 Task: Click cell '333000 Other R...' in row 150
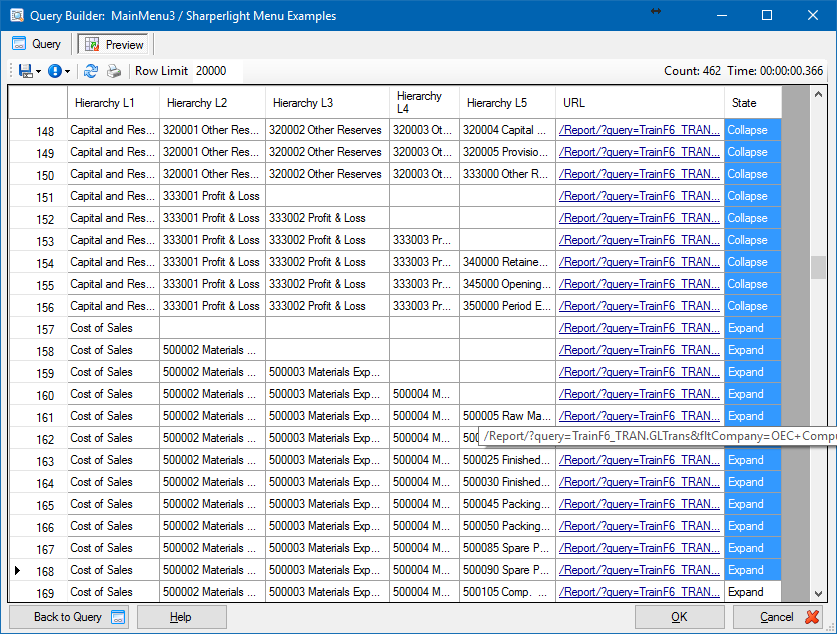point(507,174)
